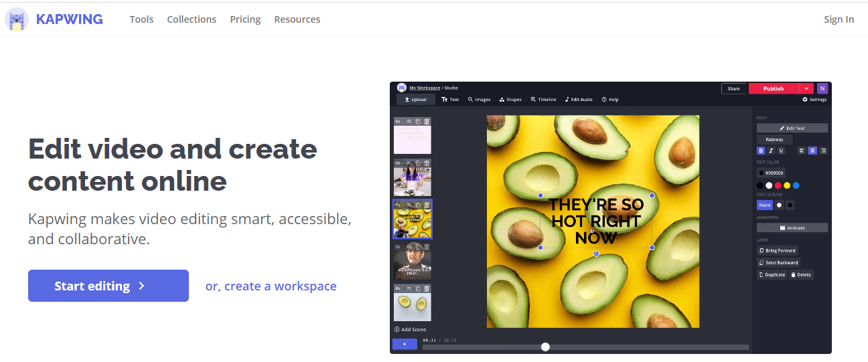This screenshot has width=868, height=362.
Task: Click the rotate handle below the text box
Action: 596,254
